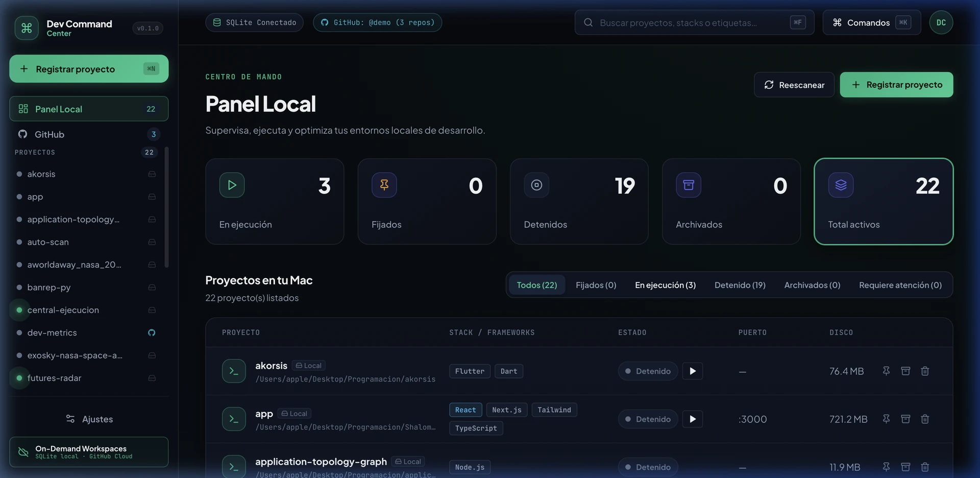The height and width of the screenshot is (478, 980).
Task: Pin the application-topology-graph project
Action: [x=886, y=467]
